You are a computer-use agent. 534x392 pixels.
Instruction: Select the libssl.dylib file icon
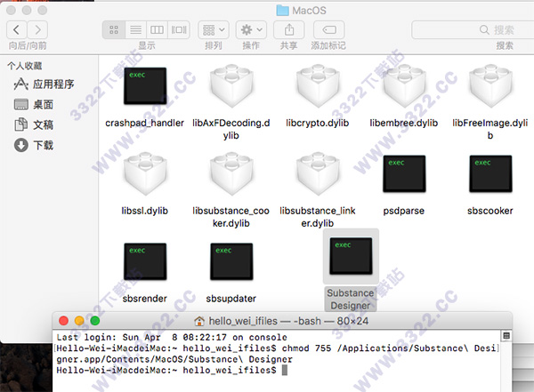coord(145,173)
